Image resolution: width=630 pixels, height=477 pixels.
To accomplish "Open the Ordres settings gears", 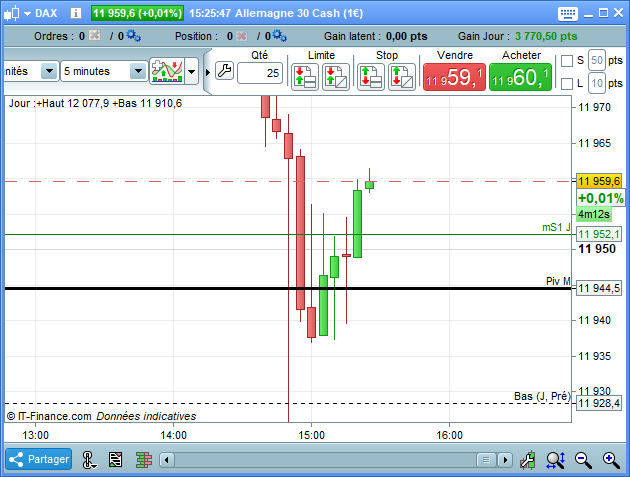I will (x=134, y=36).
